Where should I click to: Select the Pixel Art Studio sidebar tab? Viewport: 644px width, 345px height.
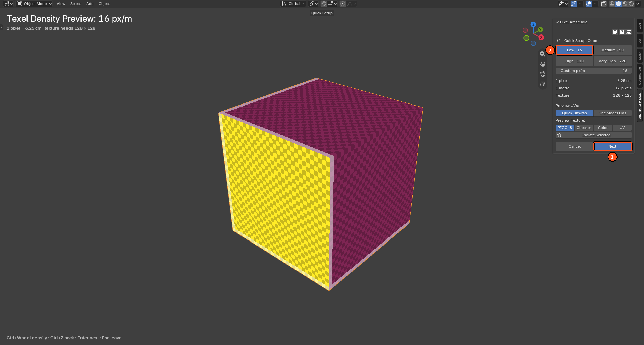pos(640,105)
